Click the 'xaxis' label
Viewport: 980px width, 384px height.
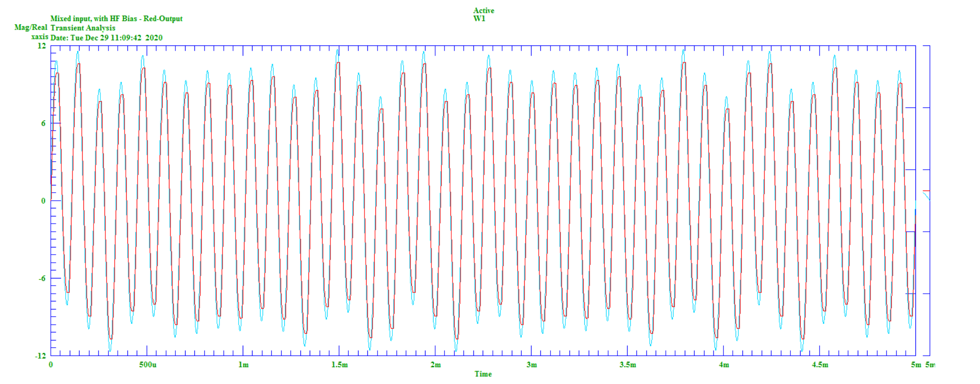pyautogui.click(x=40, y=37)
